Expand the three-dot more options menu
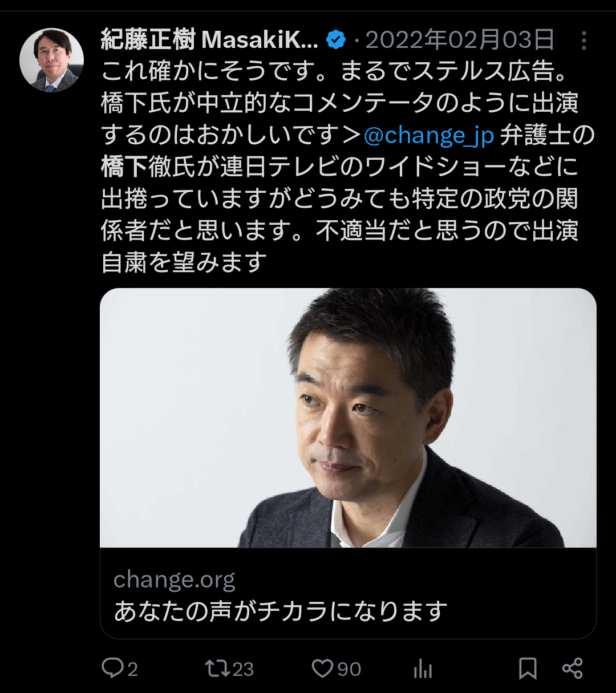 (x=583, y=40)
